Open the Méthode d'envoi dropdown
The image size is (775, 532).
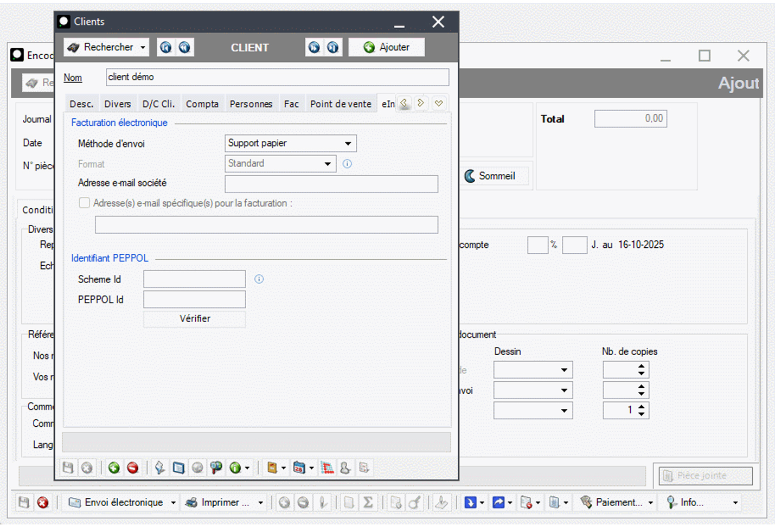[348, 144]
